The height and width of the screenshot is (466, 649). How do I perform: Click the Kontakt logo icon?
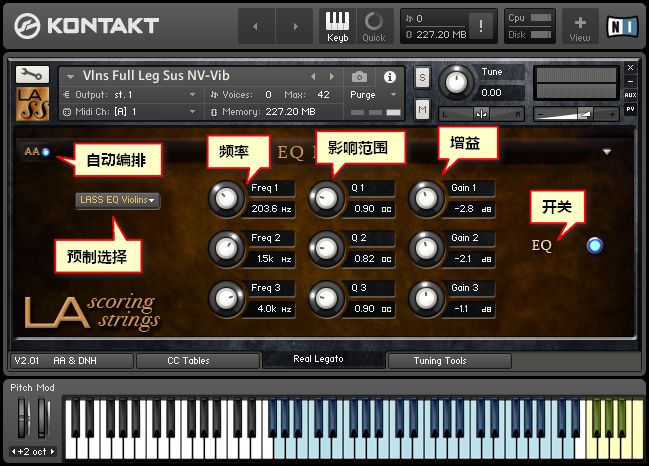pos(27,26)
